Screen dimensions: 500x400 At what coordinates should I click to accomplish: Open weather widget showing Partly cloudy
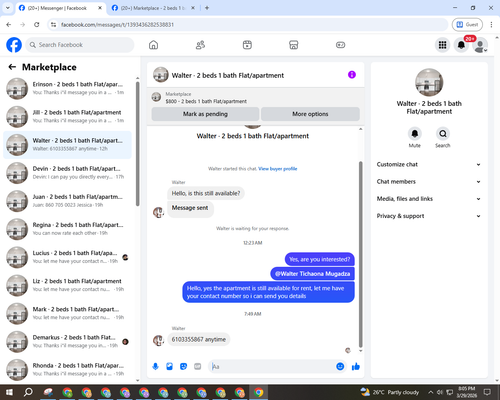tap(390, 392)
